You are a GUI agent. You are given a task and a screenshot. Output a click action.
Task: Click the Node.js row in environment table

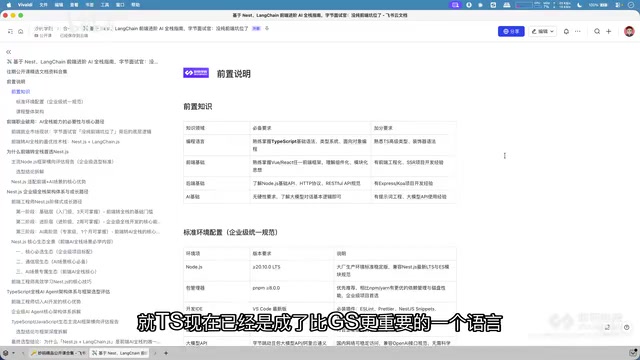click(320, 271)
